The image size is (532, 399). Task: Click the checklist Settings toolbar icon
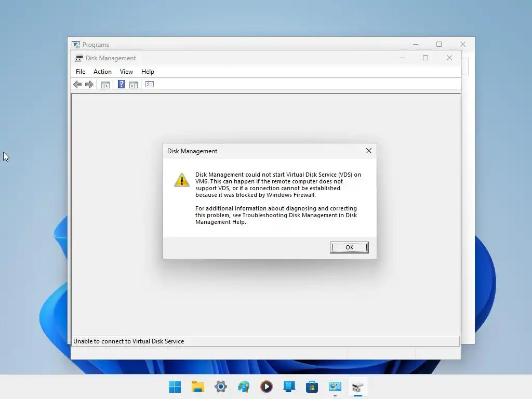pos(150,84)
